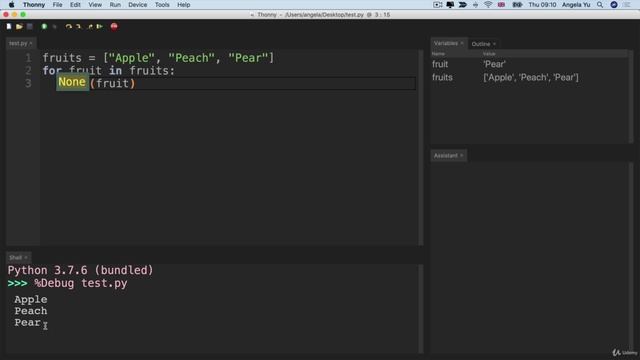Click the highlighted None in line 3
Viewport: 640px width, 360px height.
click(72, 82)
